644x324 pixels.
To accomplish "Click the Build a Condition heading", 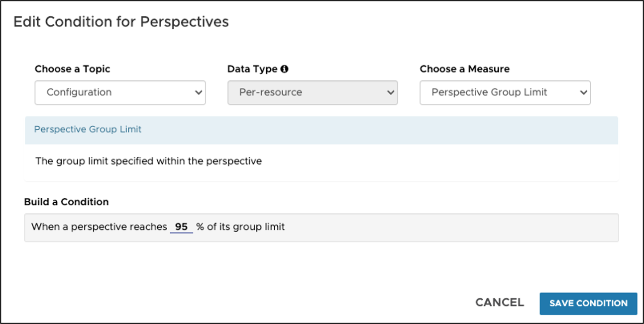I will (x=66, y=202).
